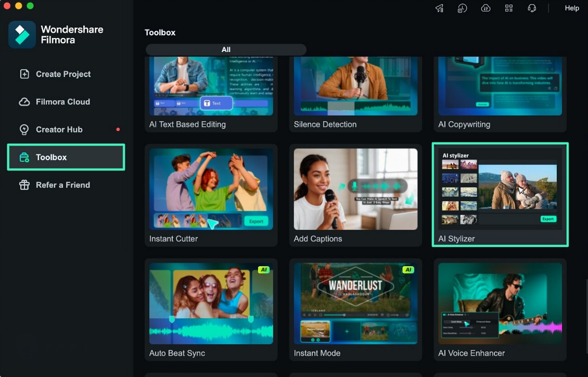Open the AI Copywriting tool card
The image size is (588, 377).
pyautogui.click(x=500, y=94)
